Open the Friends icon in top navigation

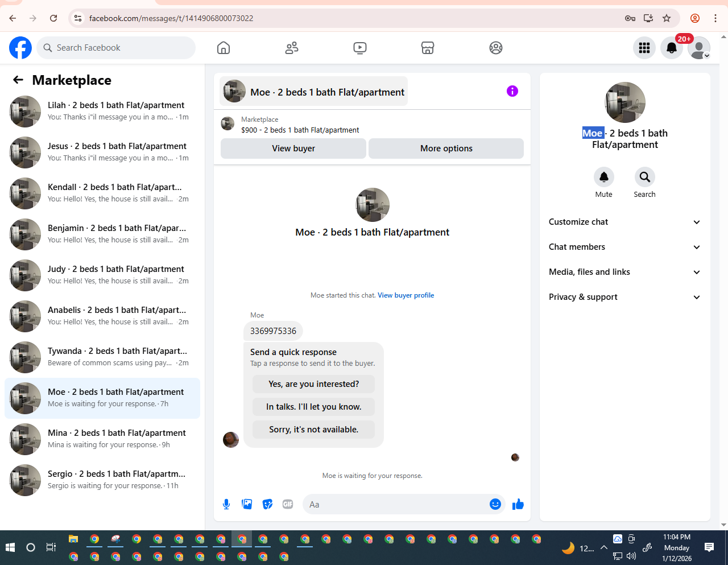[292, 48]
